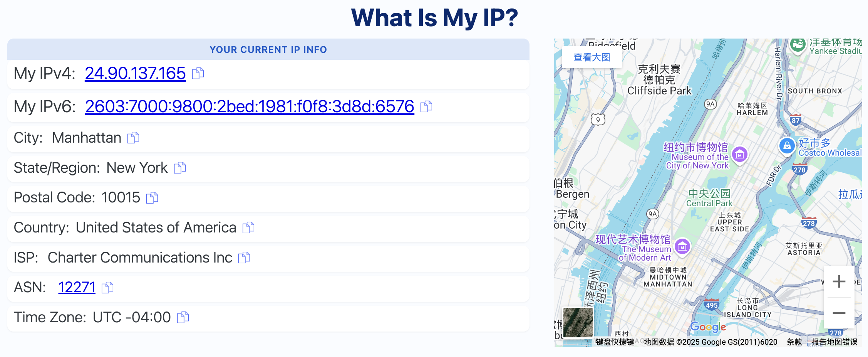Click the Central Park label on map

(x=709, y=198)
